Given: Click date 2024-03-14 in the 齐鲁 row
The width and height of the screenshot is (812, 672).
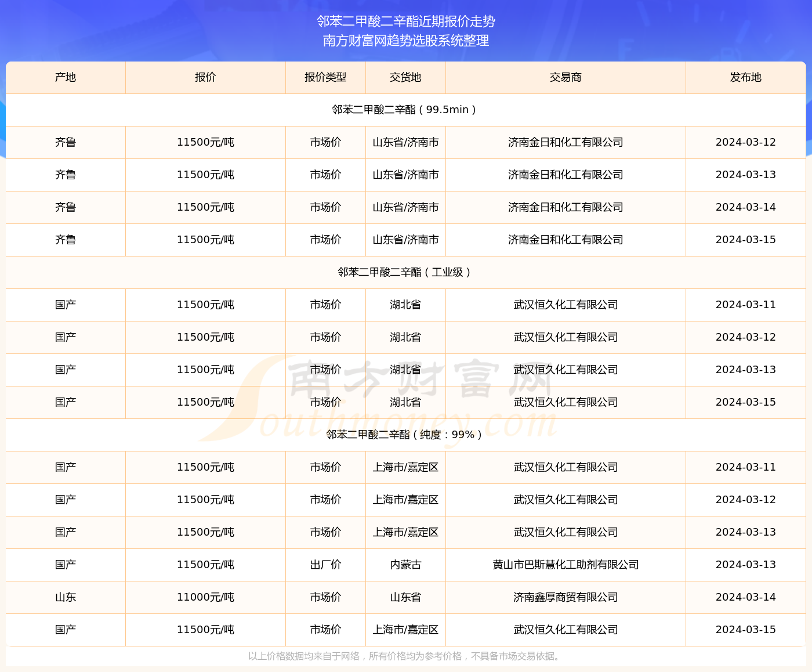Looking at the screenshot, I should pyautogui.click(x=745, y=207).
